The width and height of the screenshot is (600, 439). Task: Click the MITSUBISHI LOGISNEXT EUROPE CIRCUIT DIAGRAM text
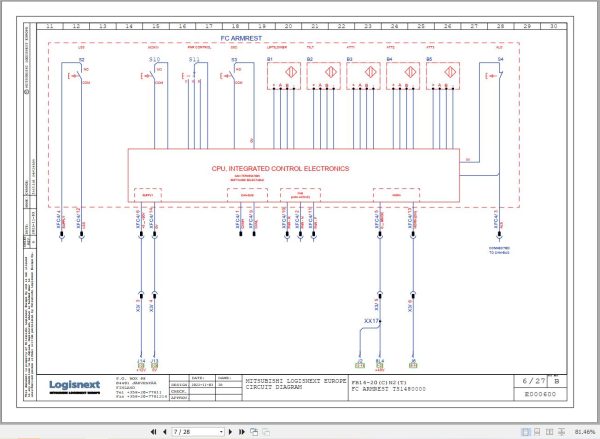coord(296,384)
